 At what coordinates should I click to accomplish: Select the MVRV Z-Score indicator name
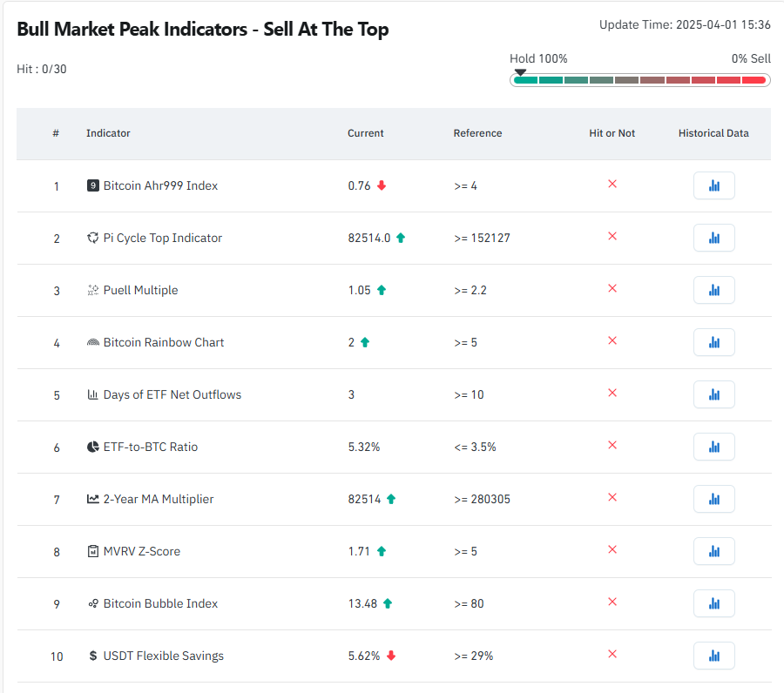click(141, 551)
